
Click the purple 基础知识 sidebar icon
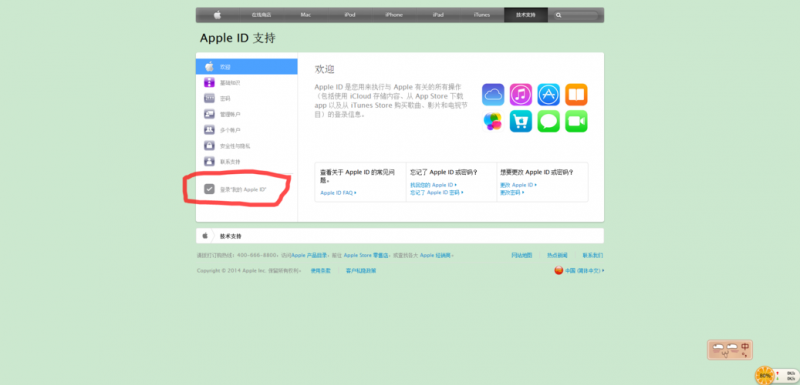click(209, 83)
